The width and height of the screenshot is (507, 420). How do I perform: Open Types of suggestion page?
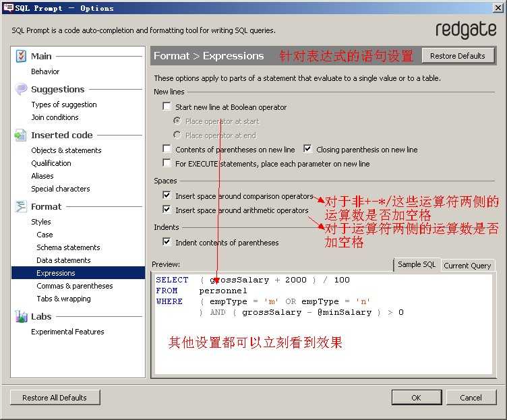point(64,104)
